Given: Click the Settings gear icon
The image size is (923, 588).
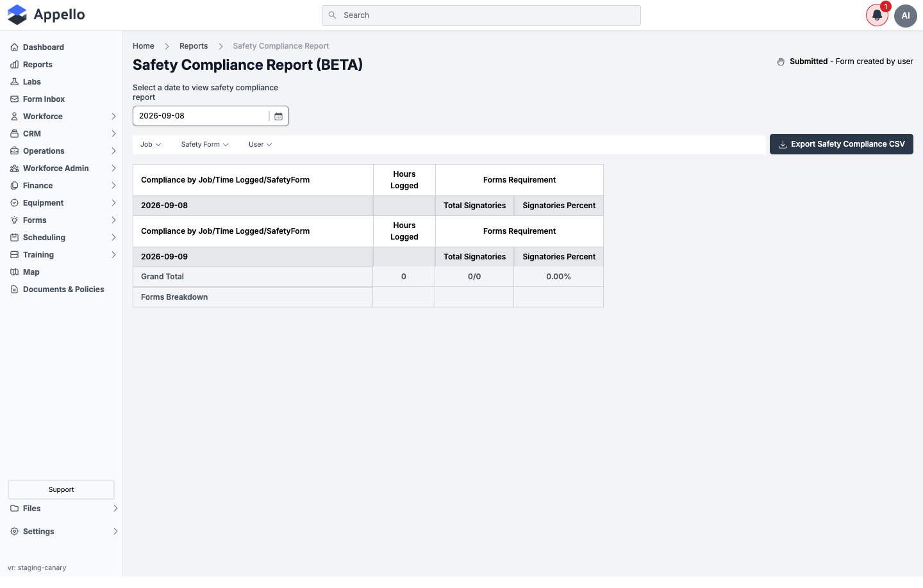Looking at the screenshot, I should [x=14, y=532].
